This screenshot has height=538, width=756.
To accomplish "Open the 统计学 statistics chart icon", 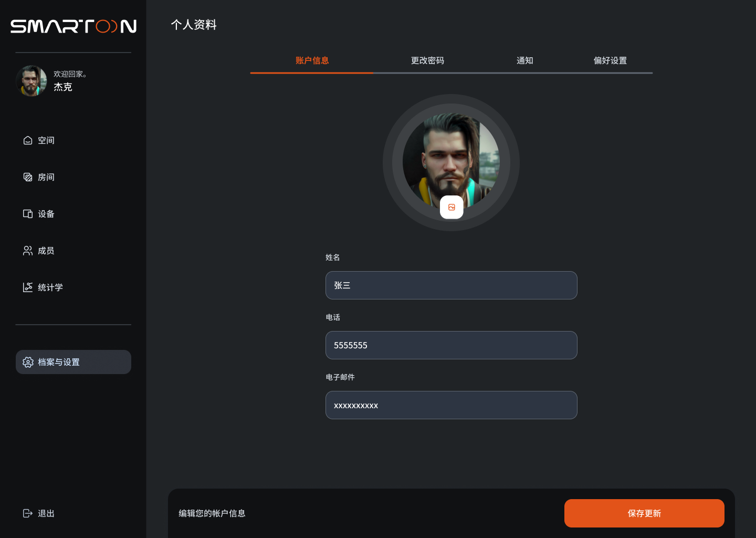I will click(28, 287).
